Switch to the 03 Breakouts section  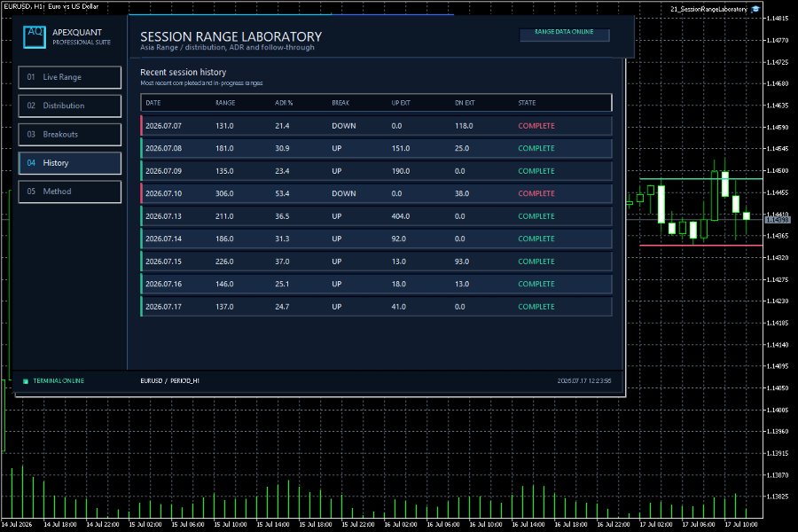70,135
